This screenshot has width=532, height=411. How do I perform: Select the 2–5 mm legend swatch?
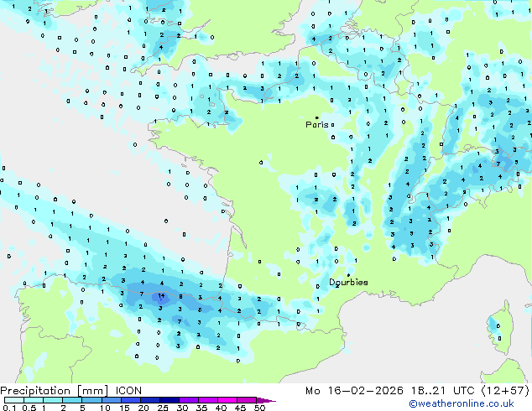(72, 400)
